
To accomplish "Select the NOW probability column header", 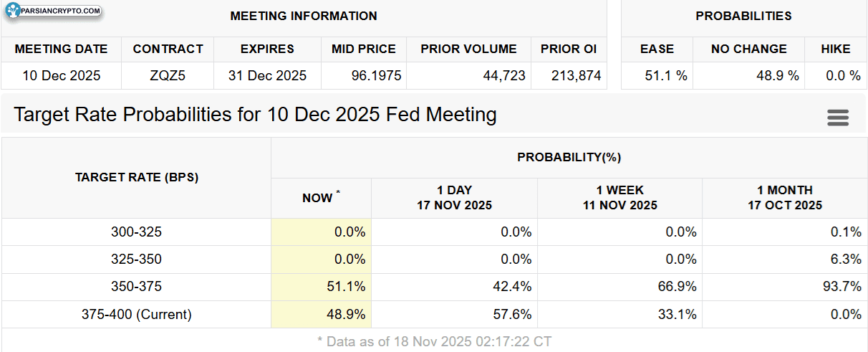I will coord(321,198).
